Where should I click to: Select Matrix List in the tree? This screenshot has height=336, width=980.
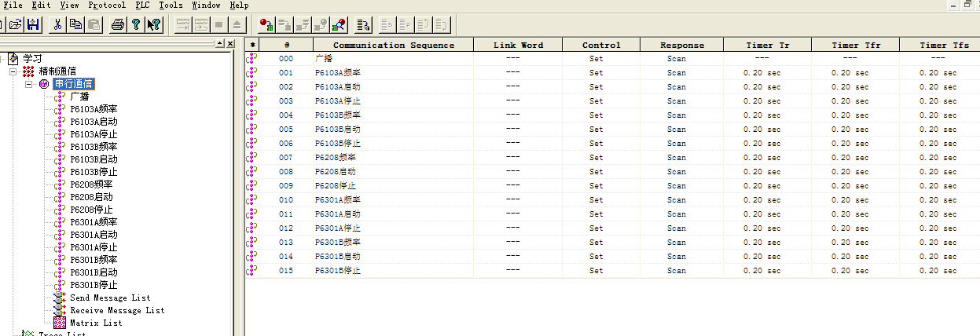coord(96,323)
